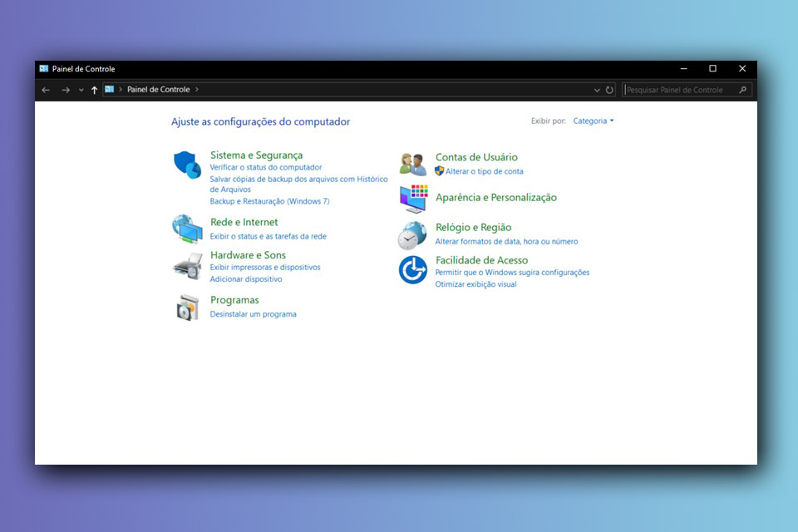Screen dimensions: 798x532
Task: Click the Control Panel icon in address bar
Action: (x=110, y=89)
